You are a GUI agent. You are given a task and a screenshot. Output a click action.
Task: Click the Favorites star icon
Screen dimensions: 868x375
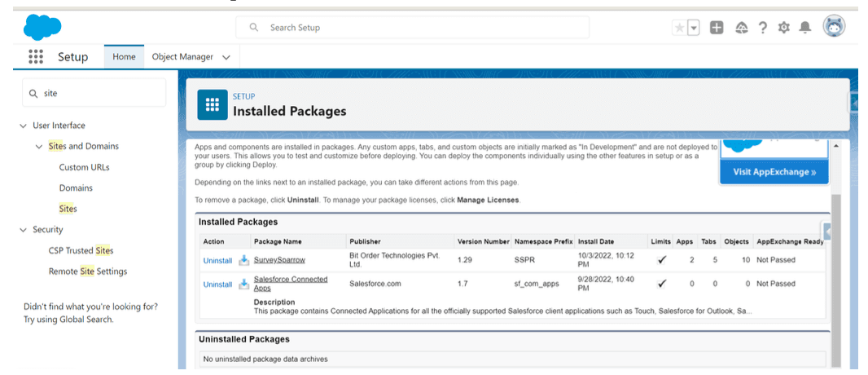tap(679, 28)
